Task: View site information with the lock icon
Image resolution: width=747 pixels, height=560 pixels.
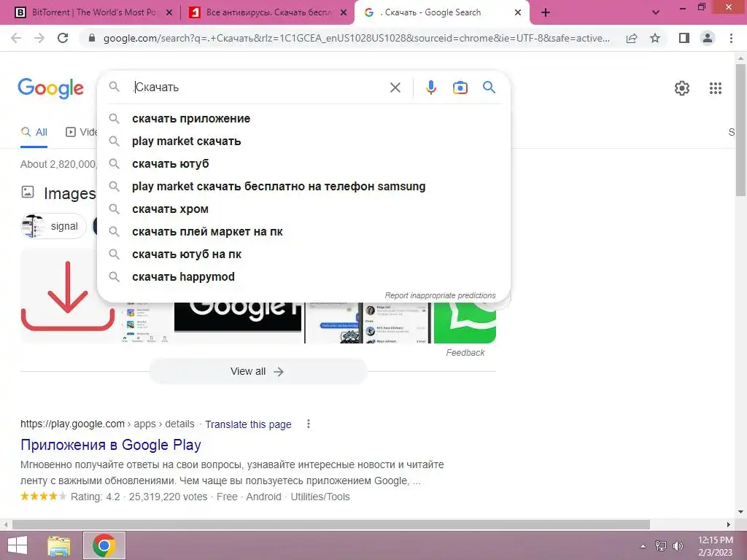Action: (x=92, y=39)
